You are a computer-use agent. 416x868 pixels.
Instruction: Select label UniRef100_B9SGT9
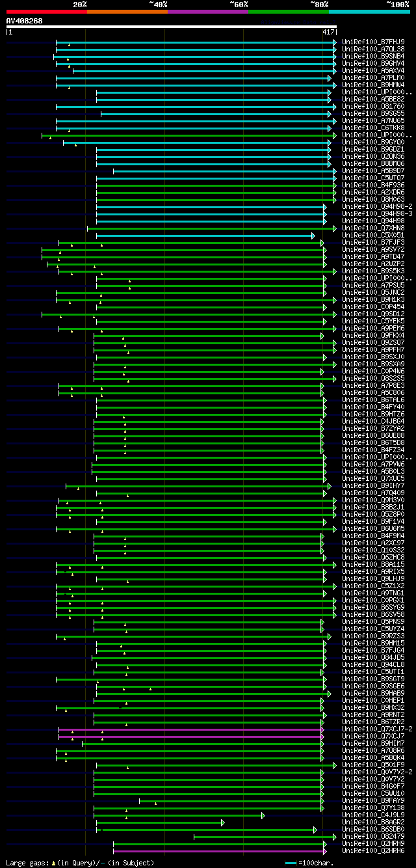[373, 679]
